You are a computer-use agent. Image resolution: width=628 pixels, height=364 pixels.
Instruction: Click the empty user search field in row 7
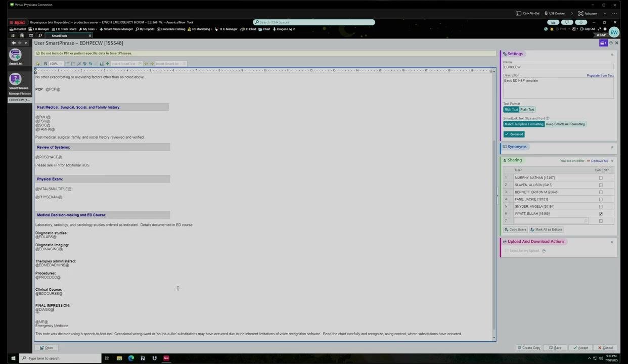coord(551,221)
